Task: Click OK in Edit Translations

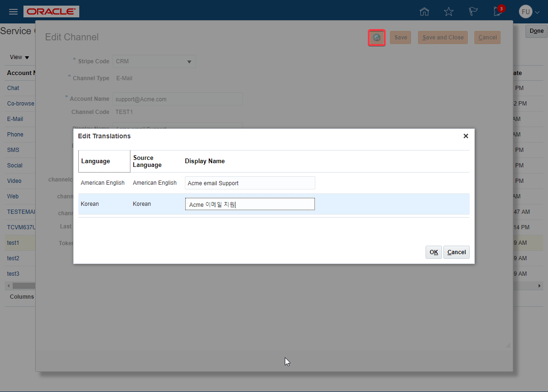Action: pyautogui.click(x=434, y=252)
